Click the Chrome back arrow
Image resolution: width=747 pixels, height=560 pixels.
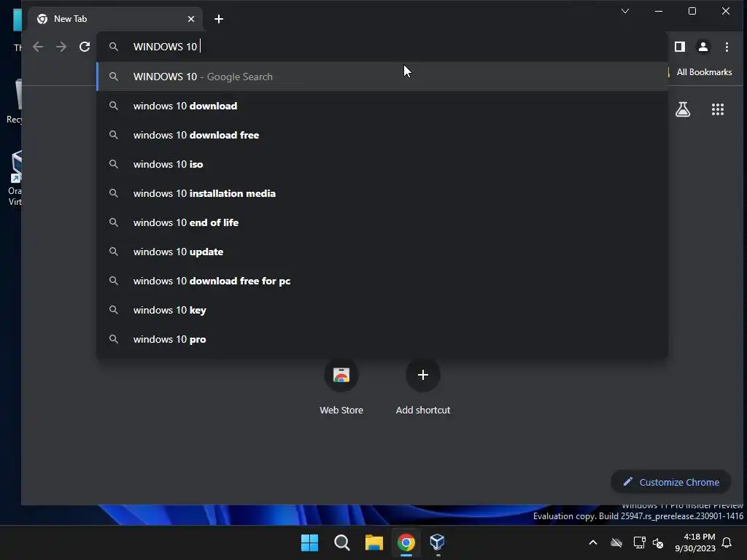coord(38,47)
